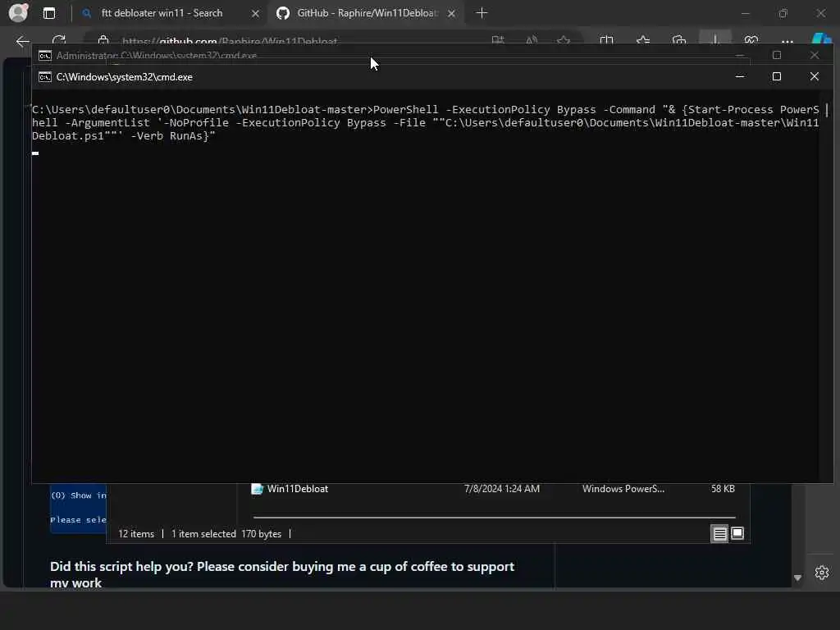Select the GitHub Raphire/Win11Debloat tab
840x630 pixels.
click(367, 13)
